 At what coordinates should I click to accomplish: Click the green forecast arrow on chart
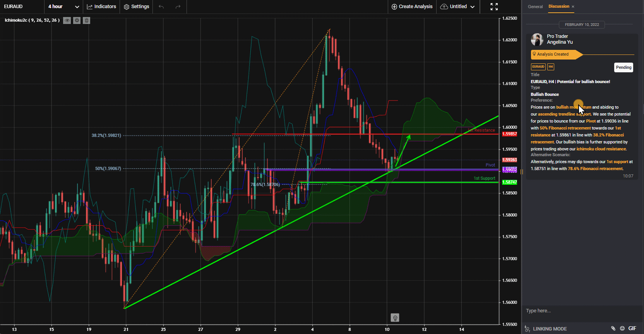coord(403,151)
